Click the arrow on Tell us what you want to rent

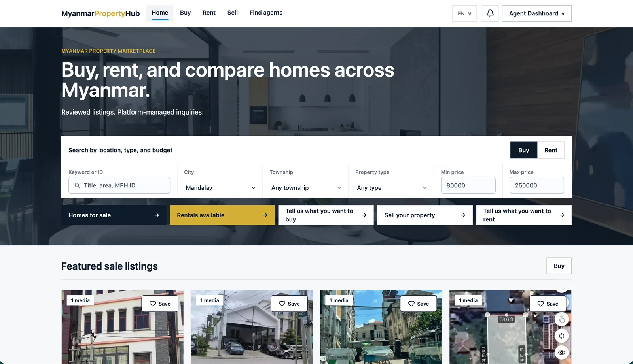coord(562,215)
